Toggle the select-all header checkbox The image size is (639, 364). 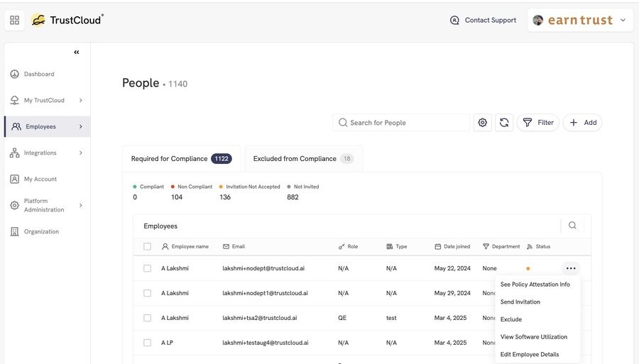(x=147, y=246)
